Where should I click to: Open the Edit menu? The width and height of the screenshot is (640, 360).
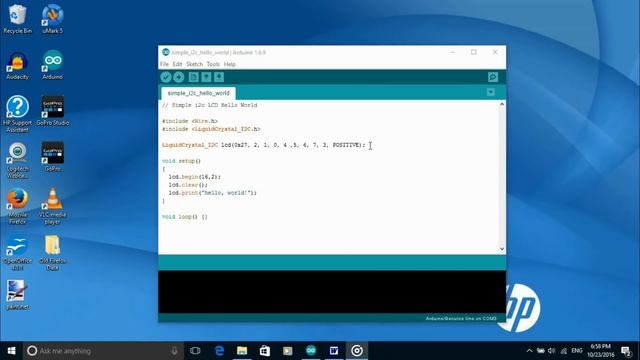coord(177,64)
